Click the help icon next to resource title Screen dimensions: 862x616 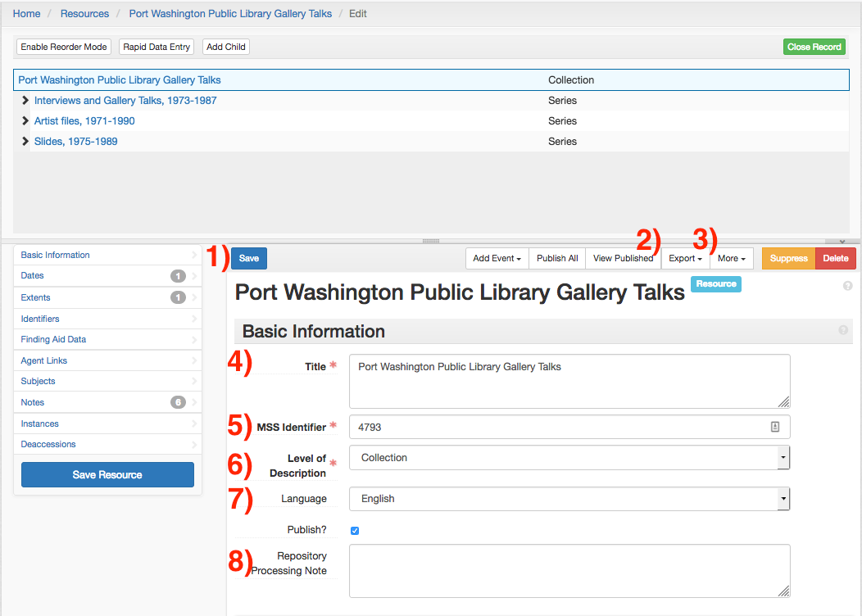point(847,286)
